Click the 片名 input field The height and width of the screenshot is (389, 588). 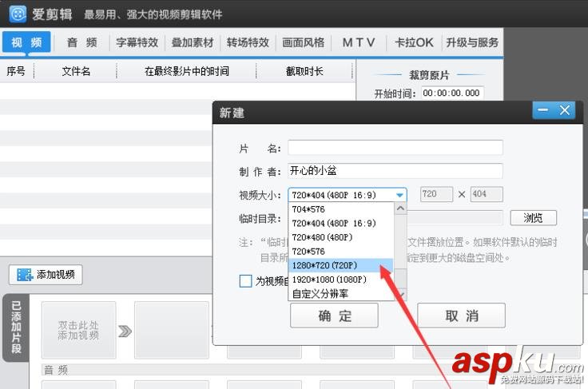(395, 148)
